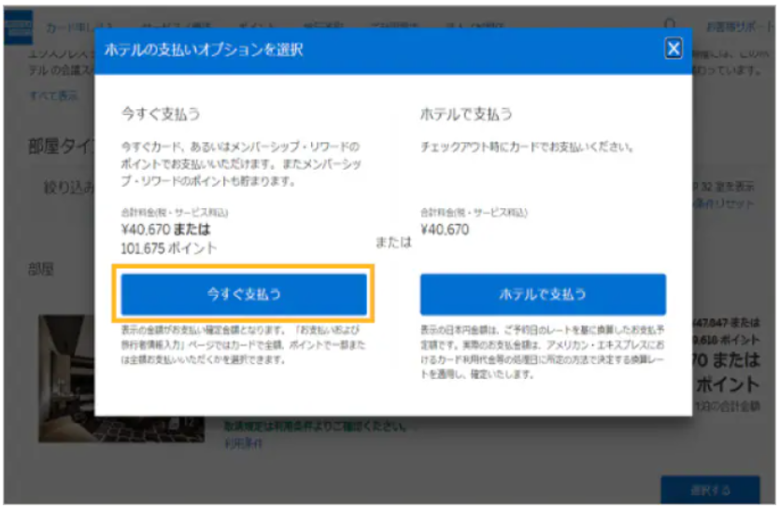Screen dimensions: 780x507
Task: Open the American Express logo home link
Action: point(18,28)
